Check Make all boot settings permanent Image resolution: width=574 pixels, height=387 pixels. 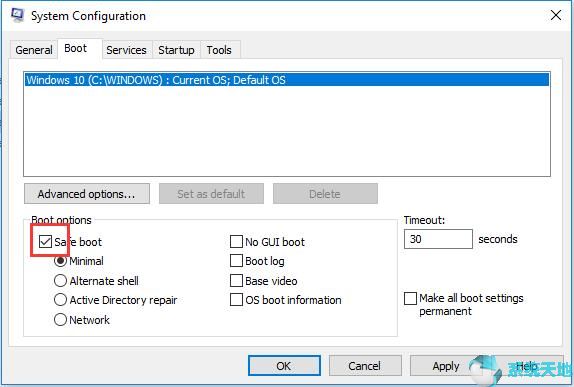(x=410, y=298)
